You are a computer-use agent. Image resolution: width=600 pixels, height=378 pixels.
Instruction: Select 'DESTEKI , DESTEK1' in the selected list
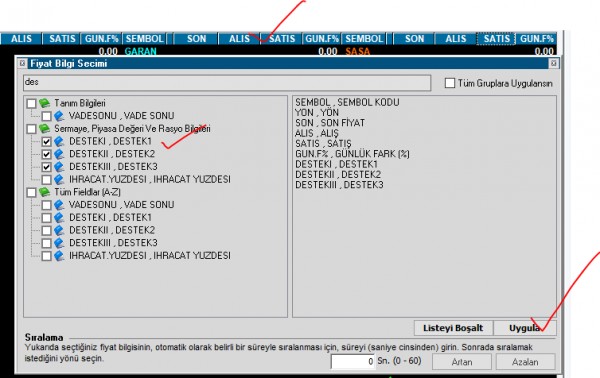click(336, 164)
